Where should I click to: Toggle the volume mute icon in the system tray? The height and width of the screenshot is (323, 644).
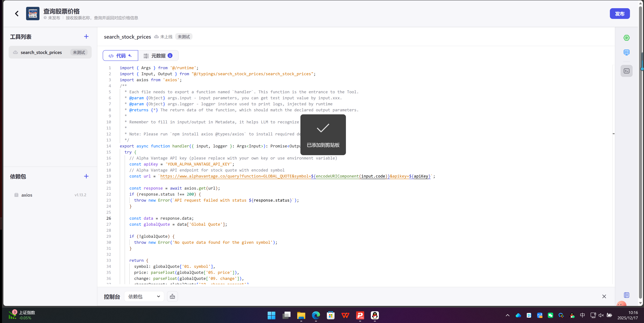point(601,315)
